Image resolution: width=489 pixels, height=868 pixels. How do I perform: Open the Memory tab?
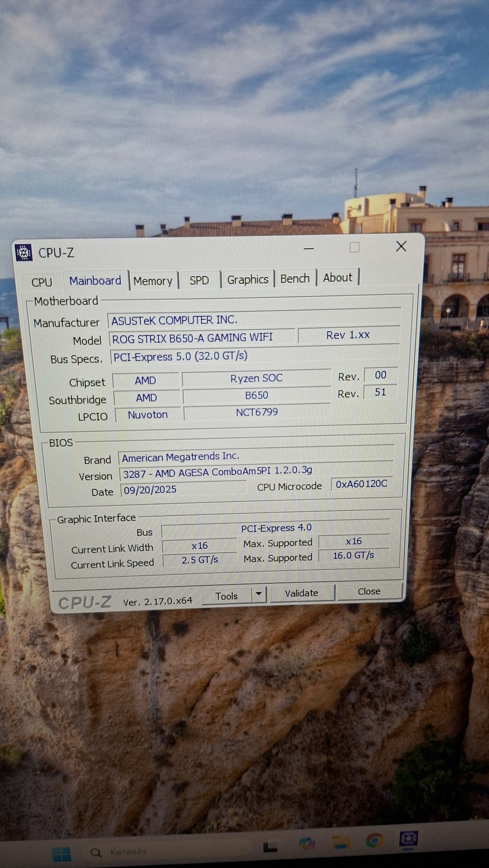(x=153, y=281)
